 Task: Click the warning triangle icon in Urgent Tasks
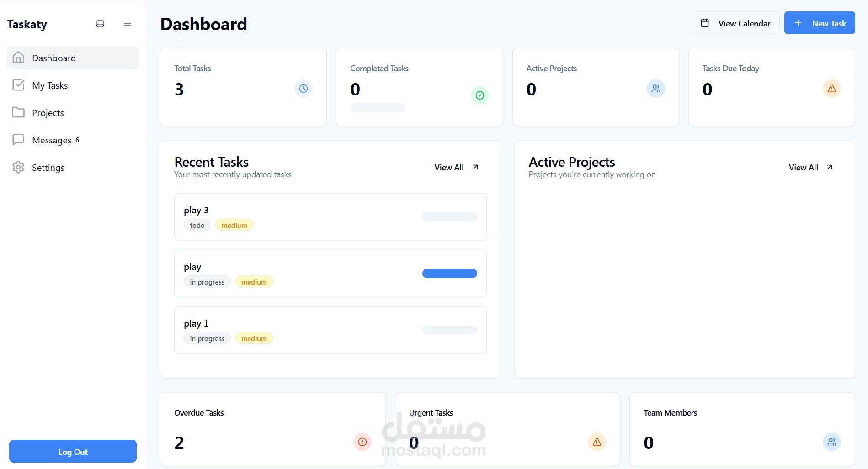click(x=597, y=442)
